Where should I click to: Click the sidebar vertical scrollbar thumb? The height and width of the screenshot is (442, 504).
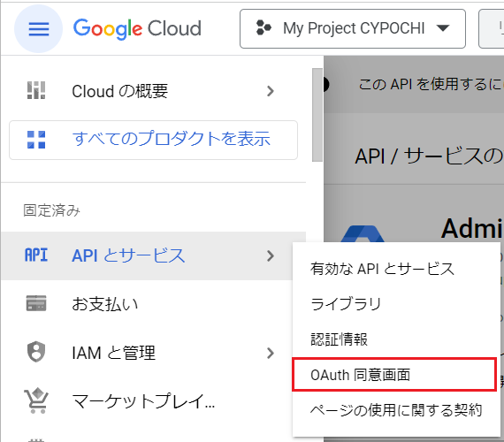317,115
